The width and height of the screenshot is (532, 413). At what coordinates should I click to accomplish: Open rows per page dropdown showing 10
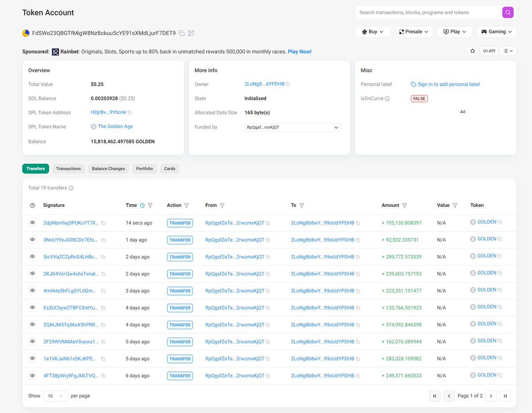pos(55,396)
